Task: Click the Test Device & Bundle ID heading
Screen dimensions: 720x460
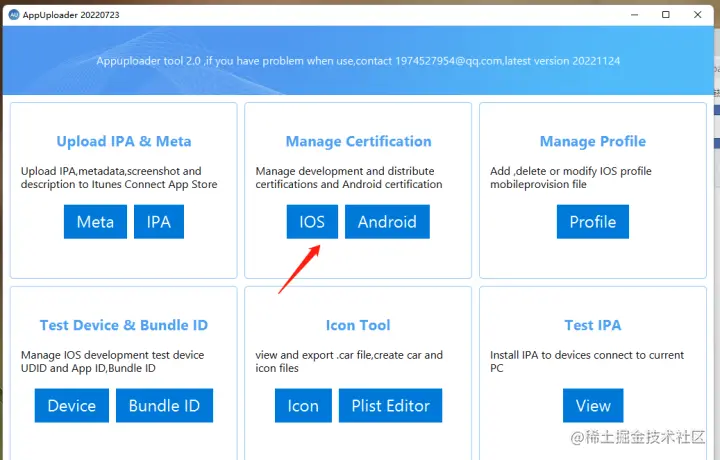Action: pyautogui.click(x=124, y=325)
